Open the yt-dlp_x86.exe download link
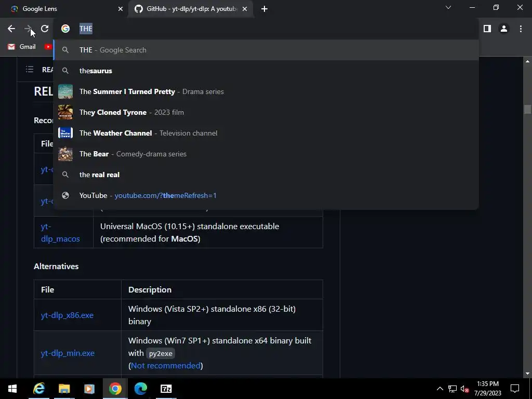Image resolution: width=532 pixels, height=399 pixels. coord(67,315)
